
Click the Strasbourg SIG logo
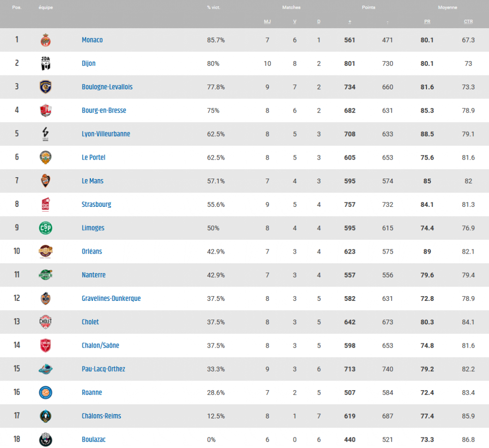point(45,204)
